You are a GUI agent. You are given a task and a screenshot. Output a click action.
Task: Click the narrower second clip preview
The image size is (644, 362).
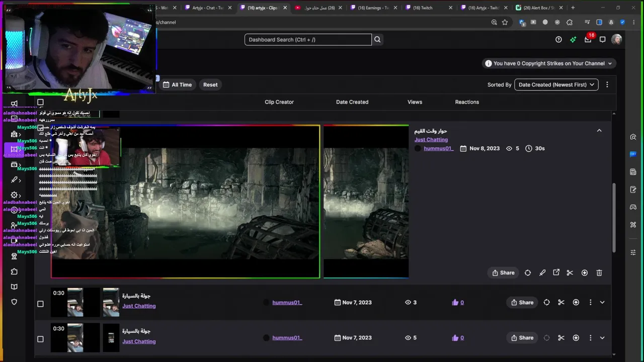(x=366, y=202)
